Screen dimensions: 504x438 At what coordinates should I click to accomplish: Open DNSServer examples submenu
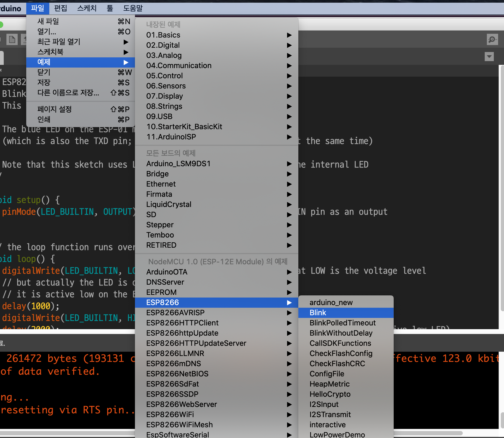[217, 282]
